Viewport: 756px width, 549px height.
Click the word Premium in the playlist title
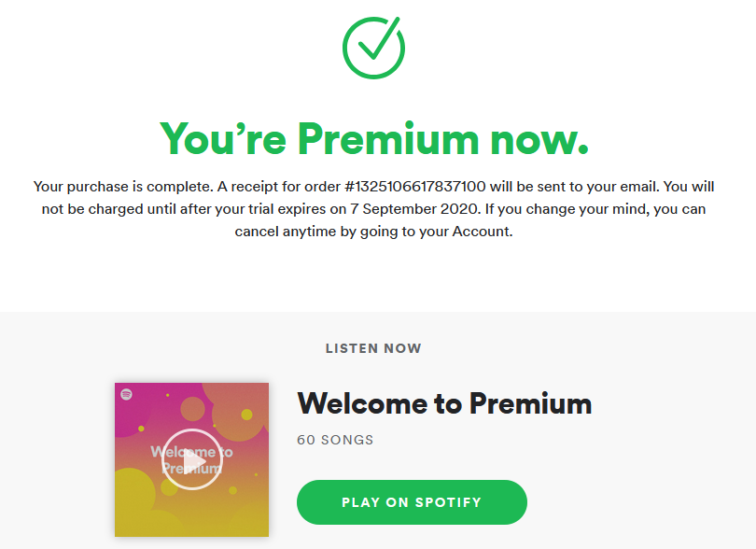530,403
